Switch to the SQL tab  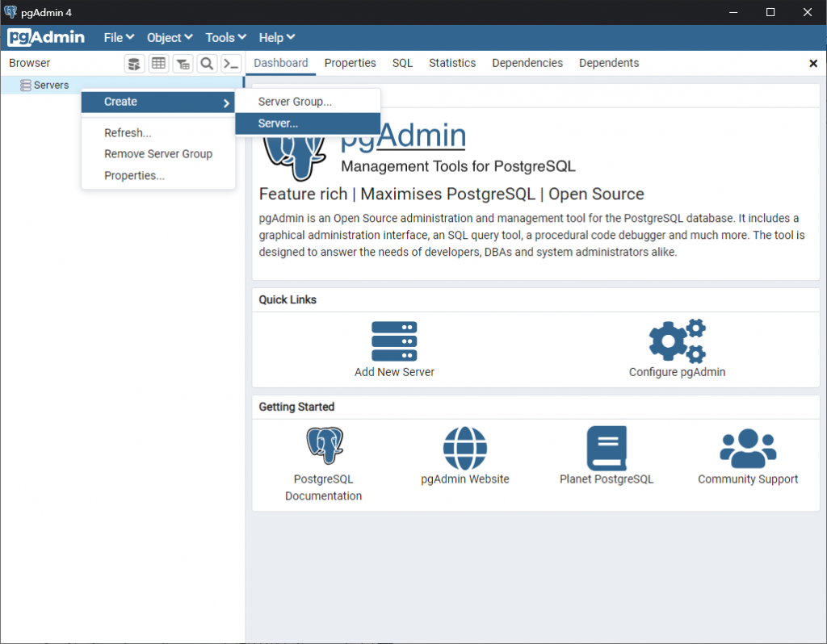402,63
